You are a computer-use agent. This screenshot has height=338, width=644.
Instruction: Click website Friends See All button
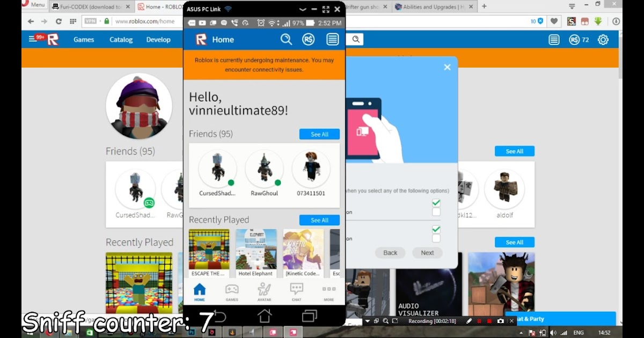(514, 151)
